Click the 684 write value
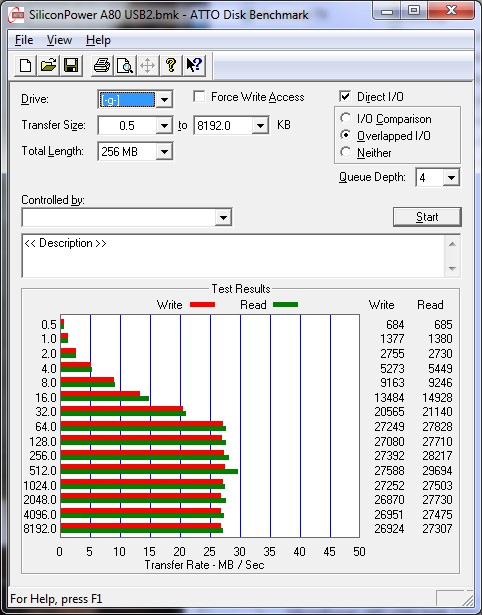 (x=395, y=325)
